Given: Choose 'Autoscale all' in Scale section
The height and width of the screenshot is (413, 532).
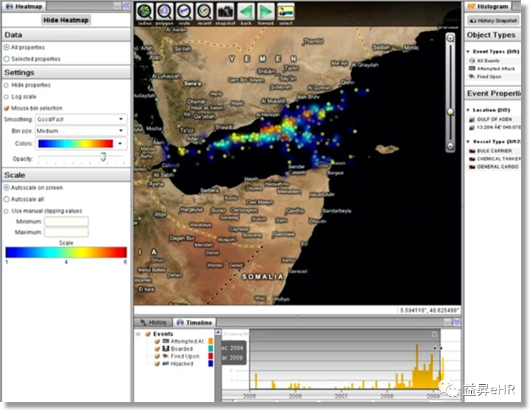Looking at the screenshot, I should click(7, 199).
